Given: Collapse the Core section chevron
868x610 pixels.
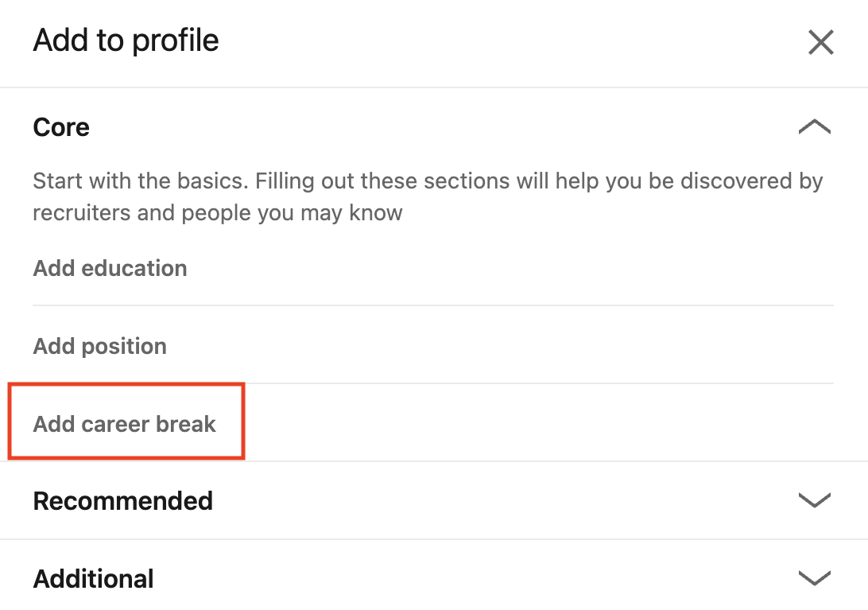Looking at the screenshot, I should (814, 127).
